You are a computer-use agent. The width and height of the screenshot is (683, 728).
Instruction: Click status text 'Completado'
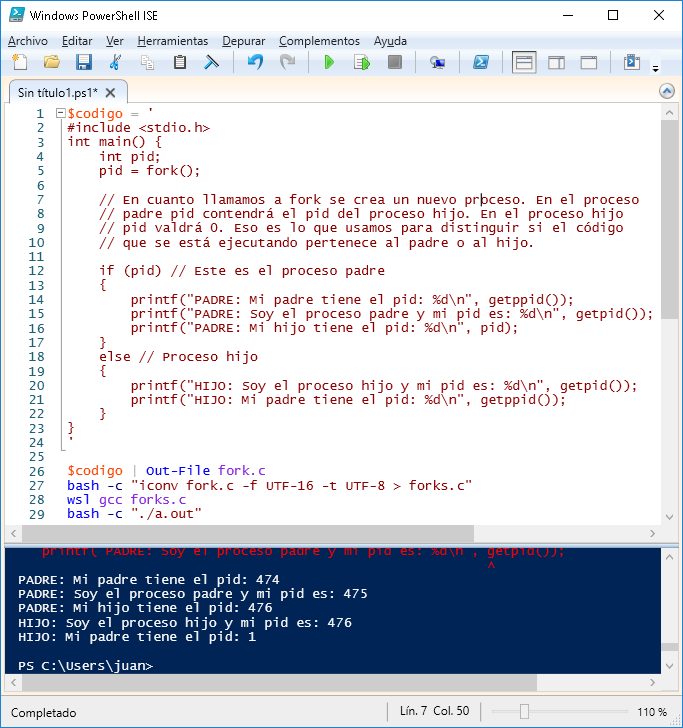(x=44, y=712)
